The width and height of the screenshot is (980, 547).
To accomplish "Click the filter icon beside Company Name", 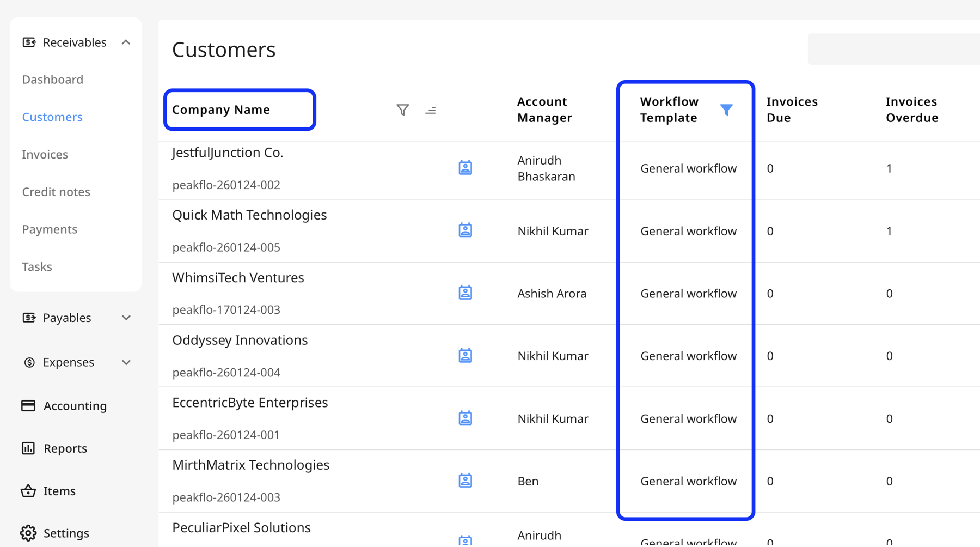I will click(x=402, y=110).
